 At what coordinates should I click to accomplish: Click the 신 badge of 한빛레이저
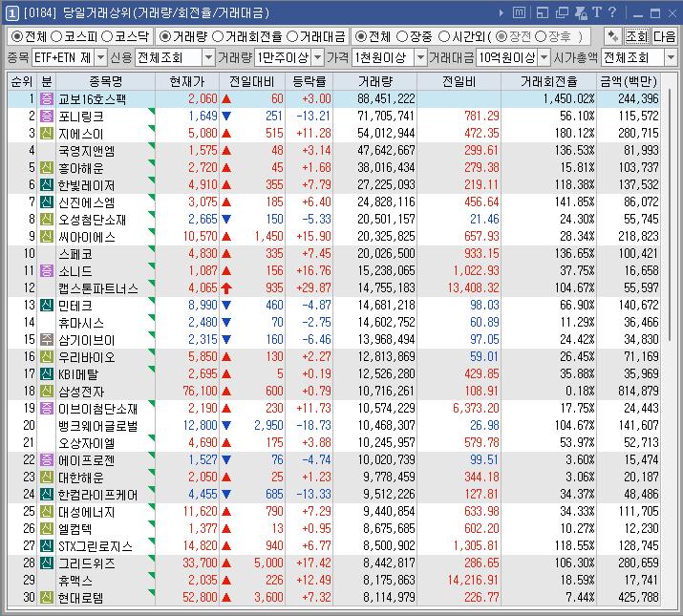47,184
